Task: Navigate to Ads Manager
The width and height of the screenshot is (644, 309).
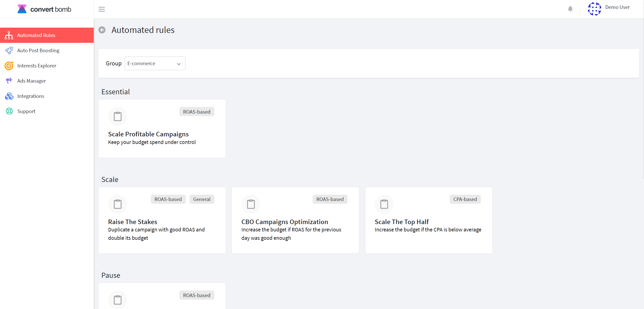Action: pyautogui.click(x=47, y=81)
